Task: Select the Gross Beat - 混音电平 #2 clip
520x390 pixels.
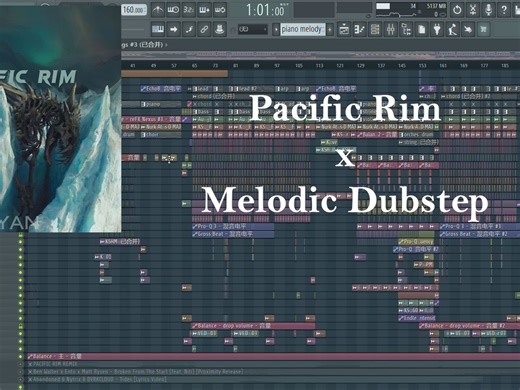Action: click(480, 234)
